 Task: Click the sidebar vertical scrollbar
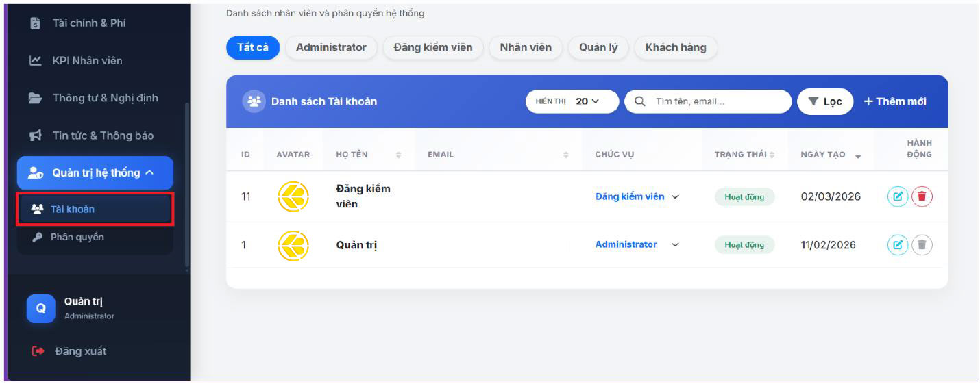click(187, 185)
